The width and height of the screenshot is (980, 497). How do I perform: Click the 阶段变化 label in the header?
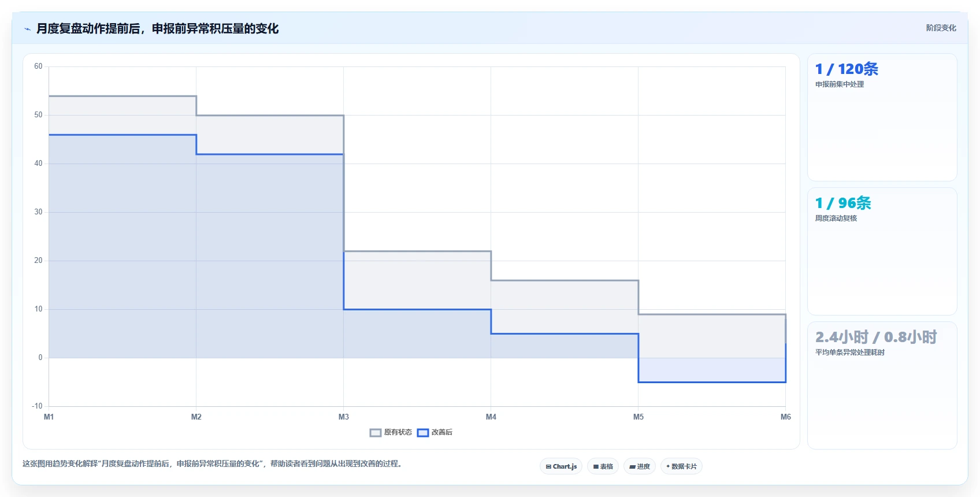pos(941,28)
